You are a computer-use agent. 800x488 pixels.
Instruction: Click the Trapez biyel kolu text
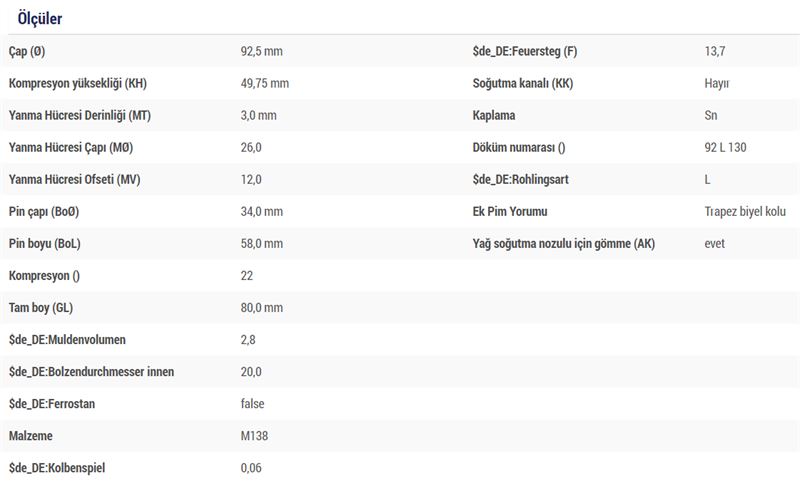click(745, 211)
